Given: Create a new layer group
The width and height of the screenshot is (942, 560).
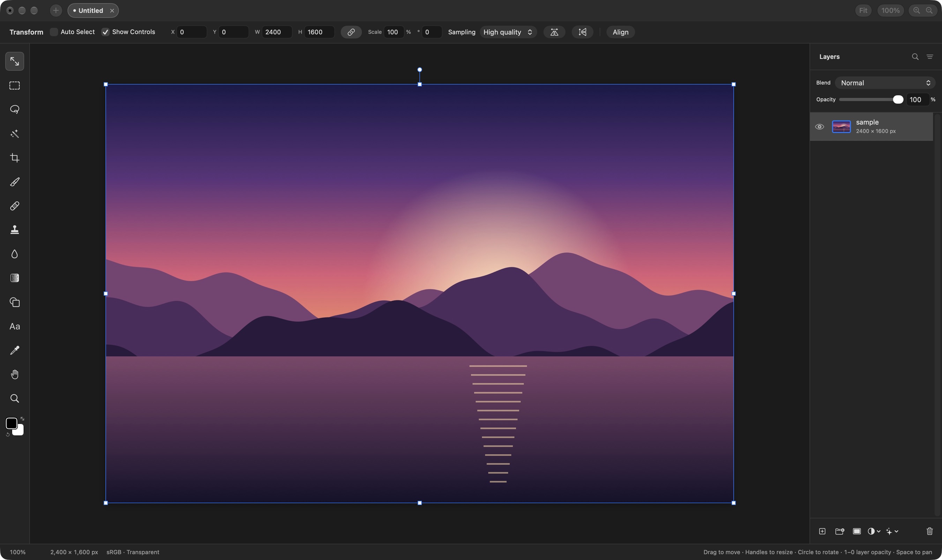Looking at the screenshot, I should (x=840, y=531).
